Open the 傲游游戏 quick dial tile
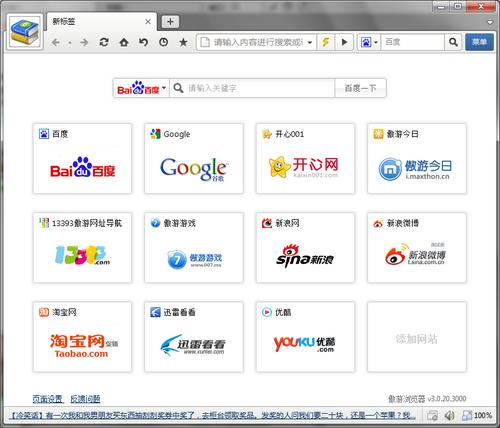 (x=194, y=248)
